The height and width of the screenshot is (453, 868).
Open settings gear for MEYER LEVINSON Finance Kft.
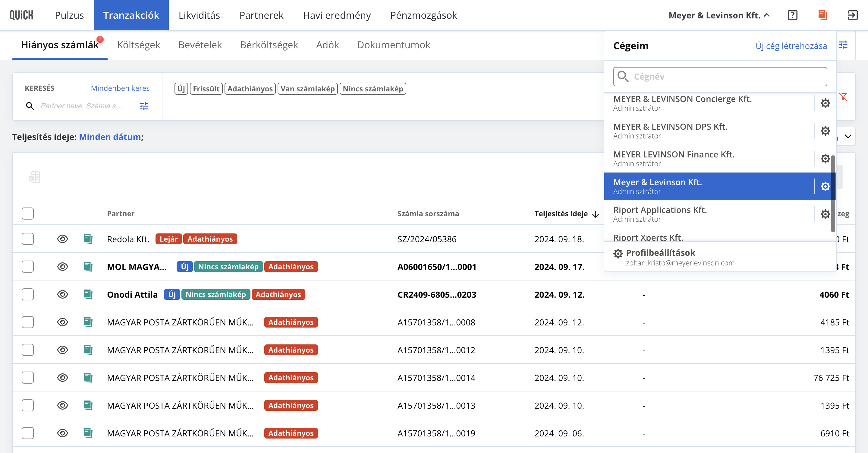tap(825, 159)
